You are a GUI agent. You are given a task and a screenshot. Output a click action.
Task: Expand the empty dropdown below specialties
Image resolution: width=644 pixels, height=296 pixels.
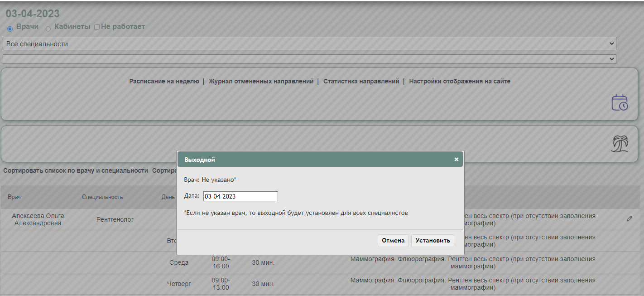tap(309, 59)
